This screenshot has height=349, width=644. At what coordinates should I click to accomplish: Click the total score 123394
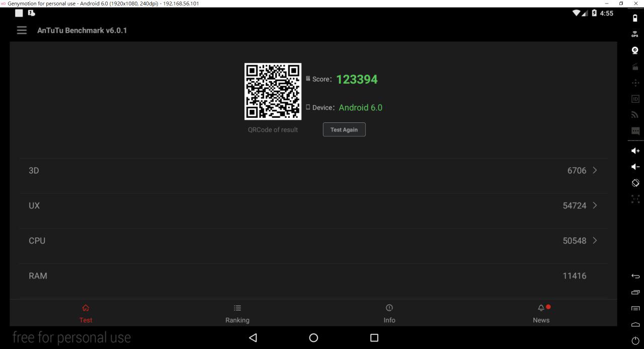pos(357,79)
